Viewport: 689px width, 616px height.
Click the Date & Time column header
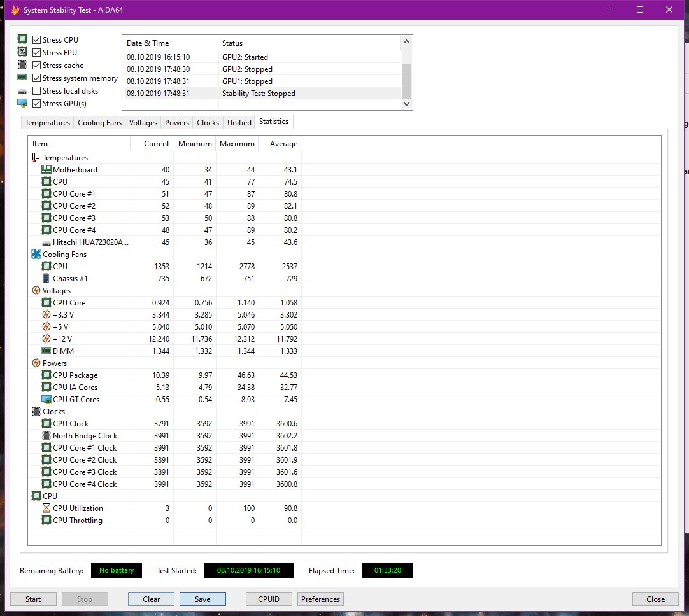pyautogui.click(x=170, y=43)
